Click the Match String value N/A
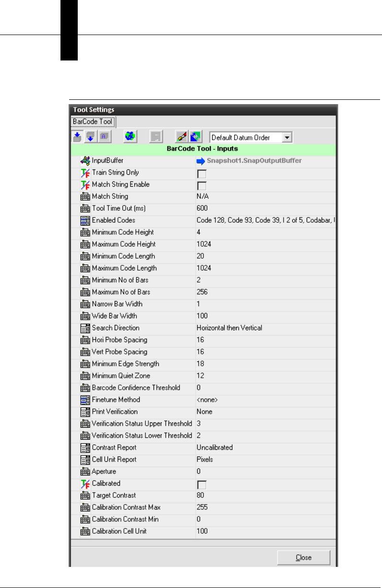 coord(202,197)
